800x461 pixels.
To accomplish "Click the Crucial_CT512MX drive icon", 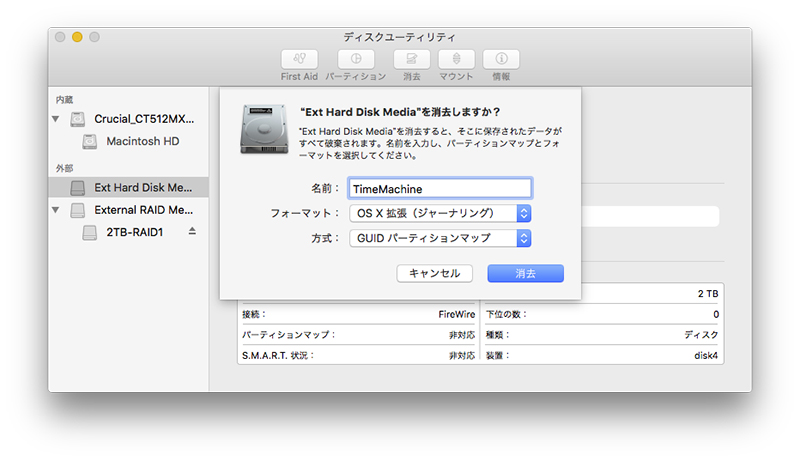I will (78, 119).
